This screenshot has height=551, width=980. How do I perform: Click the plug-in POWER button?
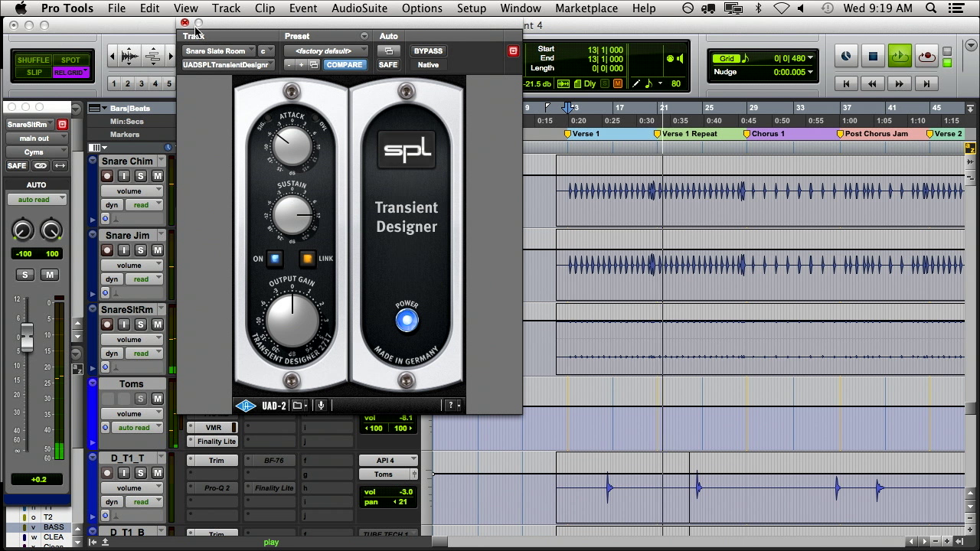[407, 321]
